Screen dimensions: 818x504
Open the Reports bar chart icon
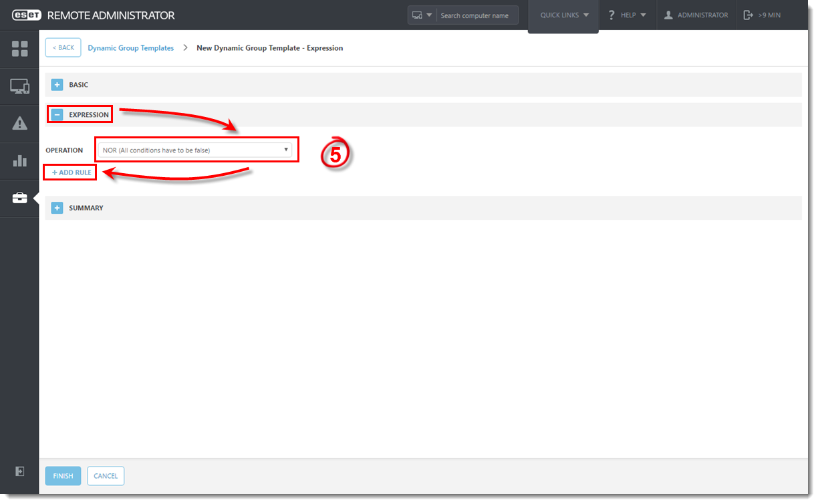[x=19, y=160]
